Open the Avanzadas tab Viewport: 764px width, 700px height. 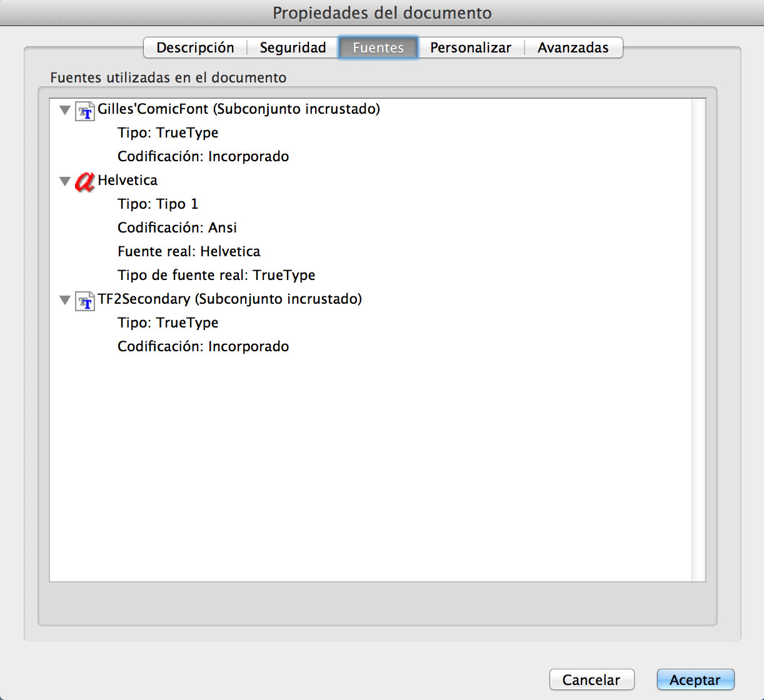coord(572,47)
